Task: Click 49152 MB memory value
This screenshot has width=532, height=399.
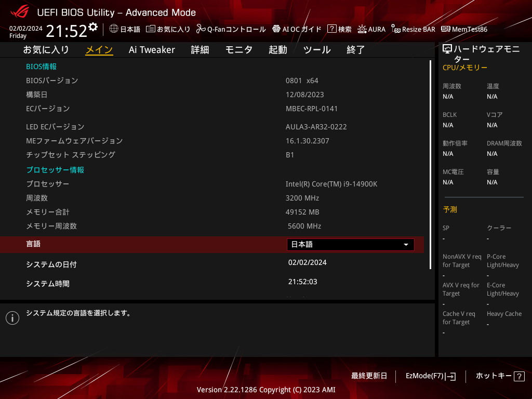Action: pyautogui.click(x=302, y=212)
